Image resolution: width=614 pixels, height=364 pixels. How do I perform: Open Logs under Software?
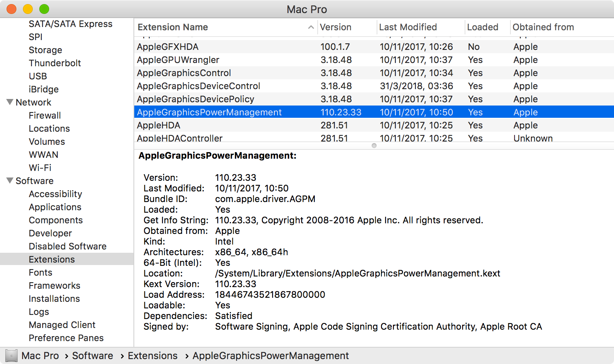[39, 312]
